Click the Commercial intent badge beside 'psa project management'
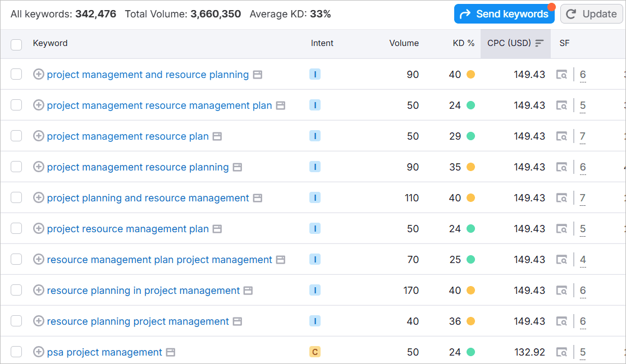Screen dimensions: 626x364 pyautogui.click(x=315, y=352)
